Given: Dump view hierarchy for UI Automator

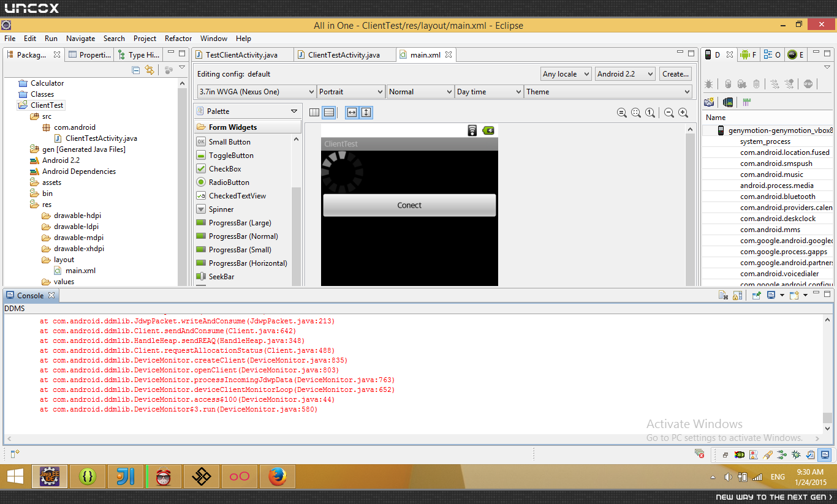Looking at the screenshot, I should 728,102.
